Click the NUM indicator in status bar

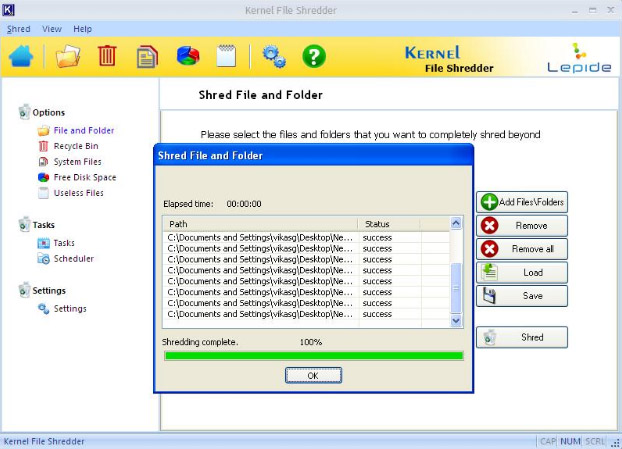coord(570,441)
